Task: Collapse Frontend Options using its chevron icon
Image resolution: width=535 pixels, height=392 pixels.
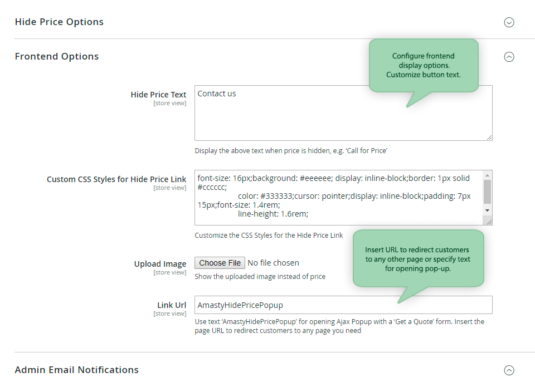Action: click(x=509, y=57)
